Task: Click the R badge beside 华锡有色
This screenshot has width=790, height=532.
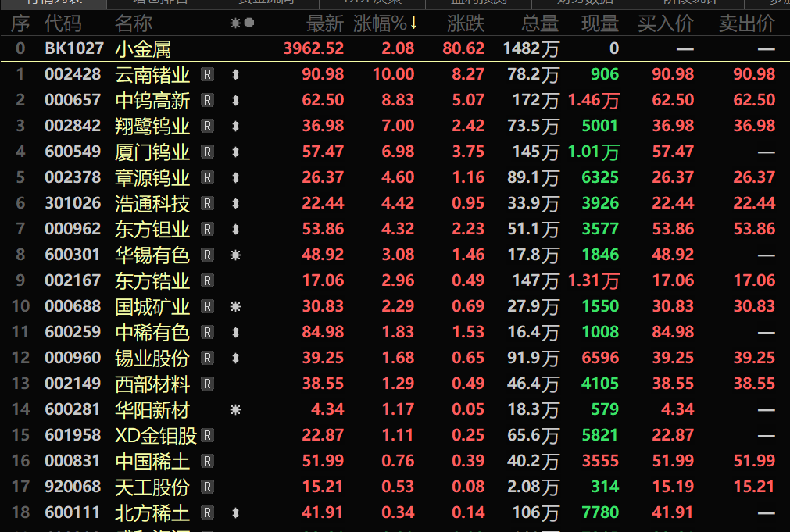Action: pyautogui.click(x=207, y=255)
